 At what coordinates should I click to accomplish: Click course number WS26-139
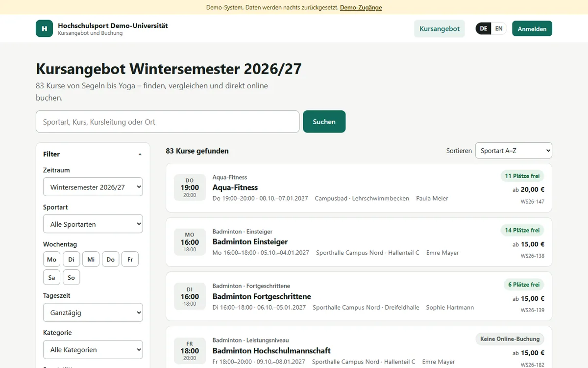532,311
